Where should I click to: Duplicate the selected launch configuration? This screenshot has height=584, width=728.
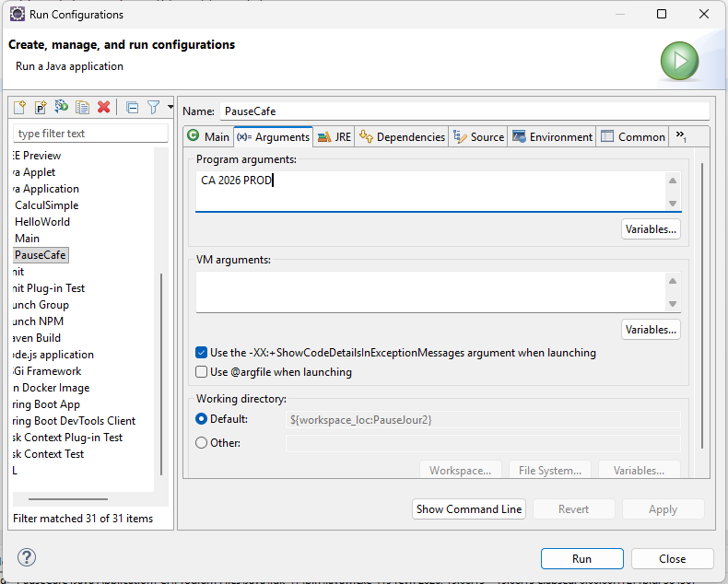tap(82, 107)
